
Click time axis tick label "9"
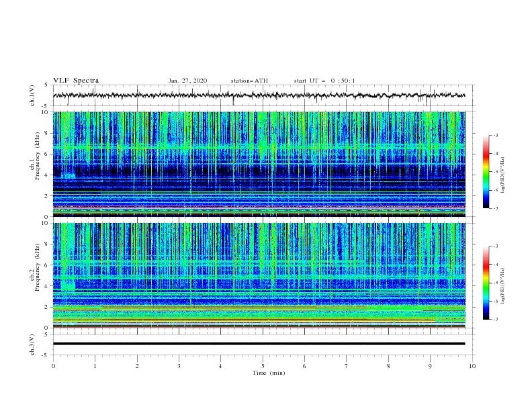pos(430,366)
